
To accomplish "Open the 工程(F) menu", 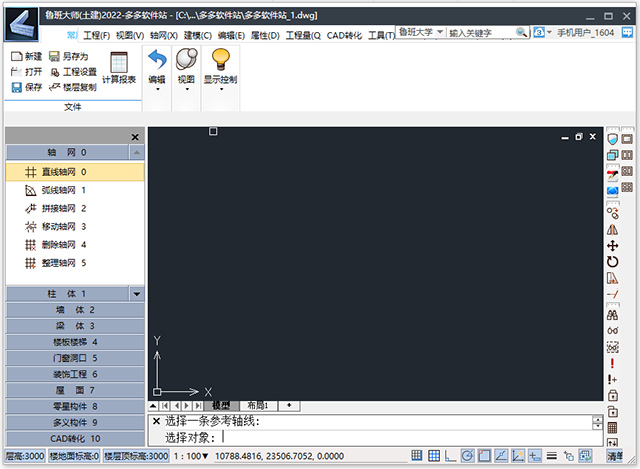I will pos(96,36).
